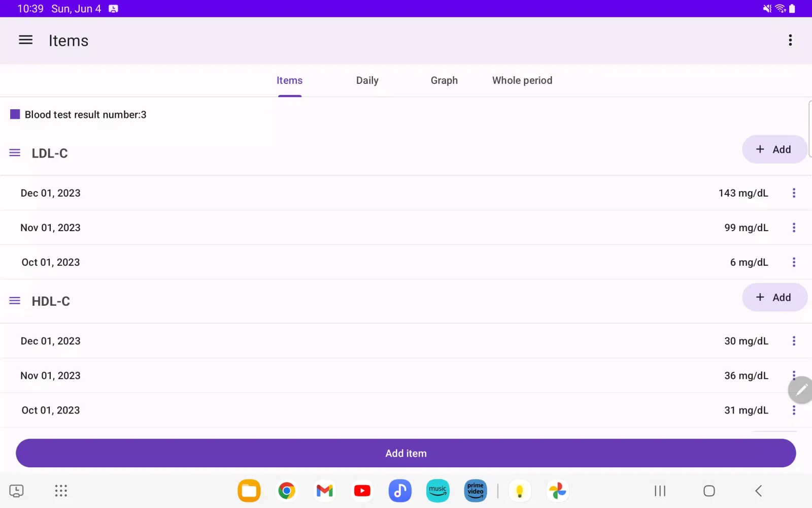
Task: Open the hamburger navigation menu
Action: pyautogui.click(x=25, y=40)
